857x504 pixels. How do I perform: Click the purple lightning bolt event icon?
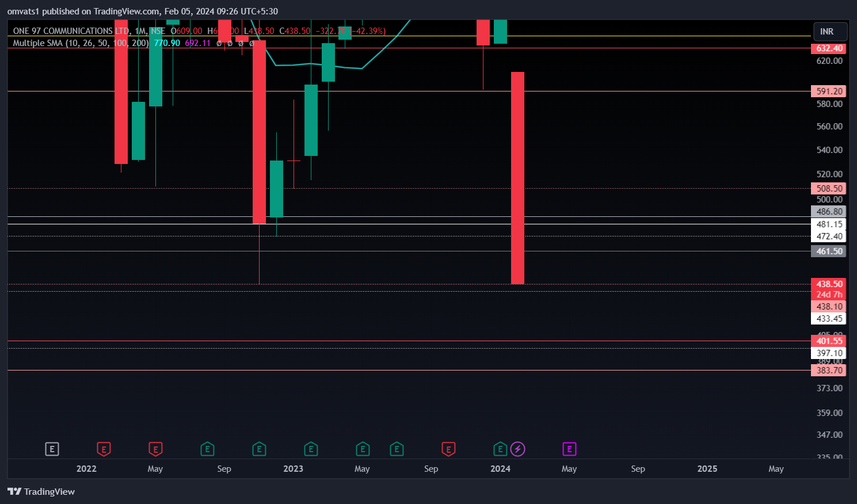click(518, 449)
